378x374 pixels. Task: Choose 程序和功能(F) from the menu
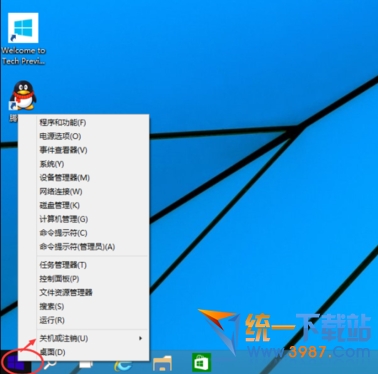click(x=83, y=123)
